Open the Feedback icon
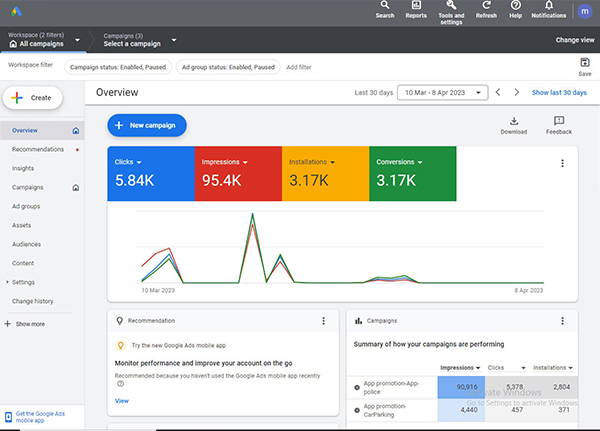The height and width of the screenshot is (431, 600). pyautogui.click(x=559, y=124)
